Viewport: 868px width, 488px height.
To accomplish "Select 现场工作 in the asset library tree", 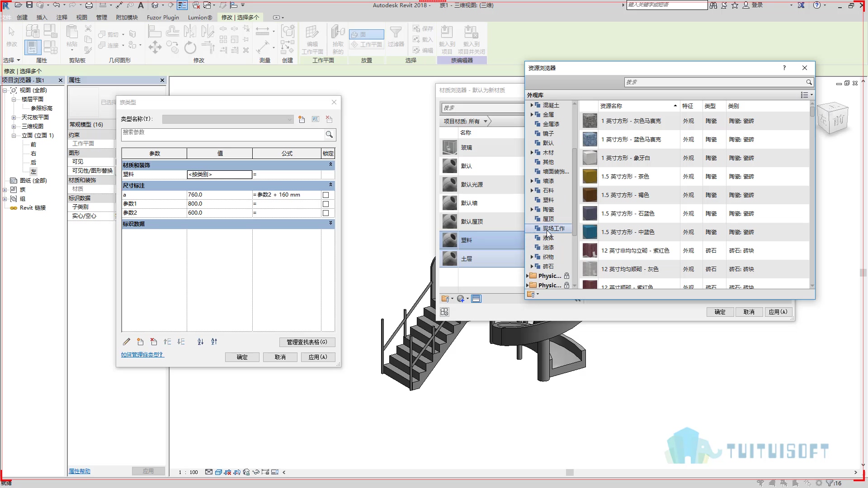I will point(553,228).
